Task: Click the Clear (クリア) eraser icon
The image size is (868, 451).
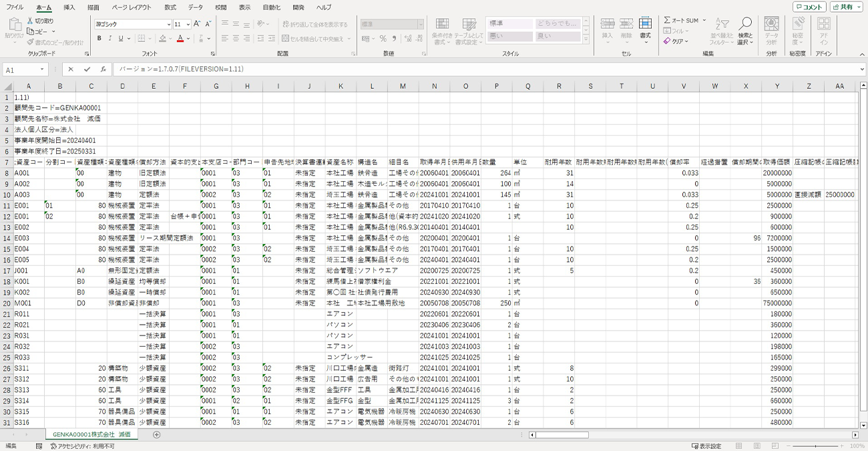Action: point(667,41)
